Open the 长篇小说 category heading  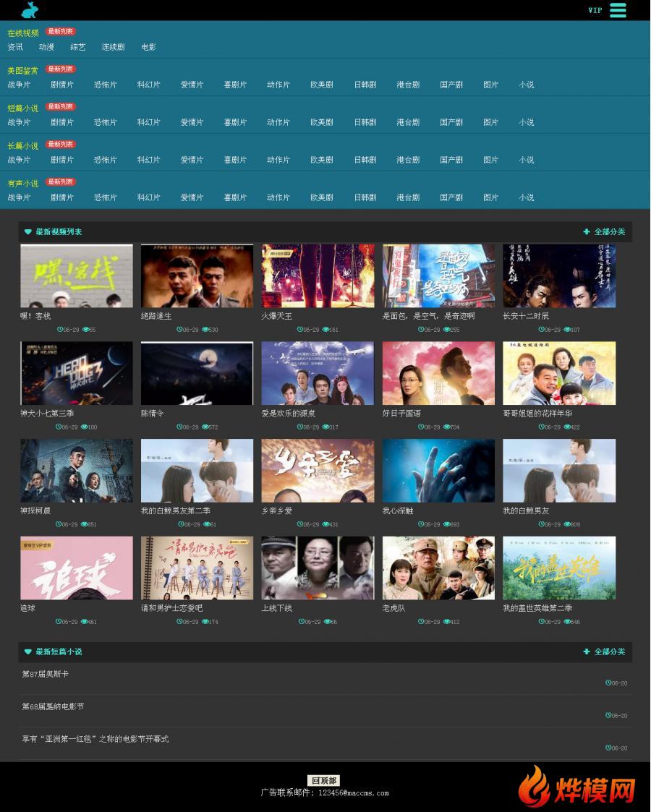[23, 146]
